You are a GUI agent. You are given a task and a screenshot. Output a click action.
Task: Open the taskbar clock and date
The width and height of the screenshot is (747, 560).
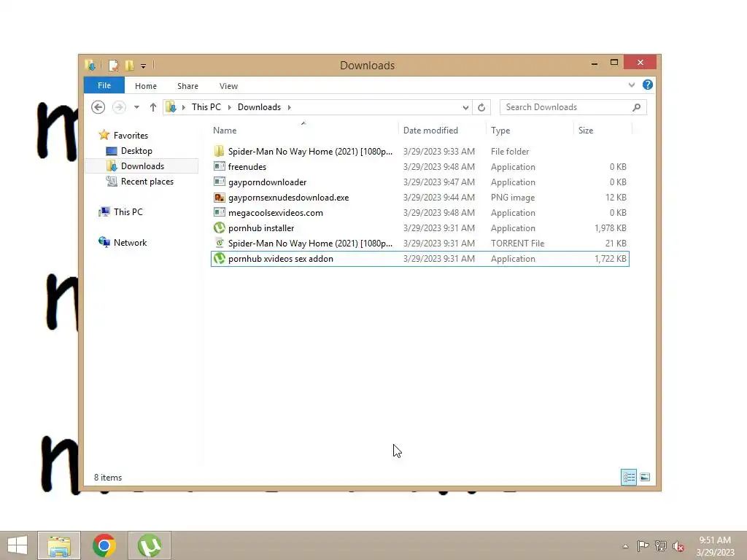click(715, 546)
